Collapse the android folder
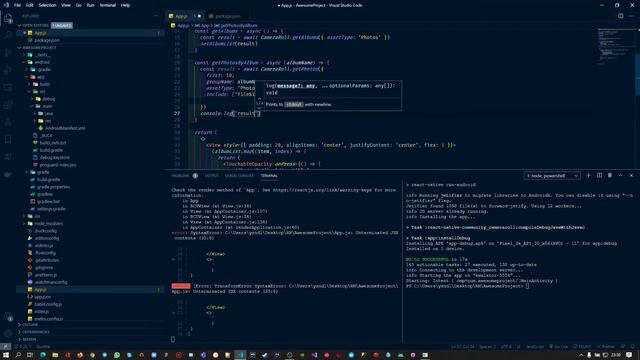Viewport: 640px width, 360px height. tap(37, 62)
